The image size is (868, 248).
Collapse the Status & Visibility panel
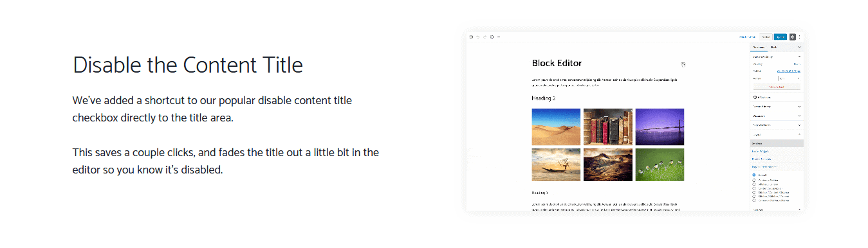tap(799, 57)
